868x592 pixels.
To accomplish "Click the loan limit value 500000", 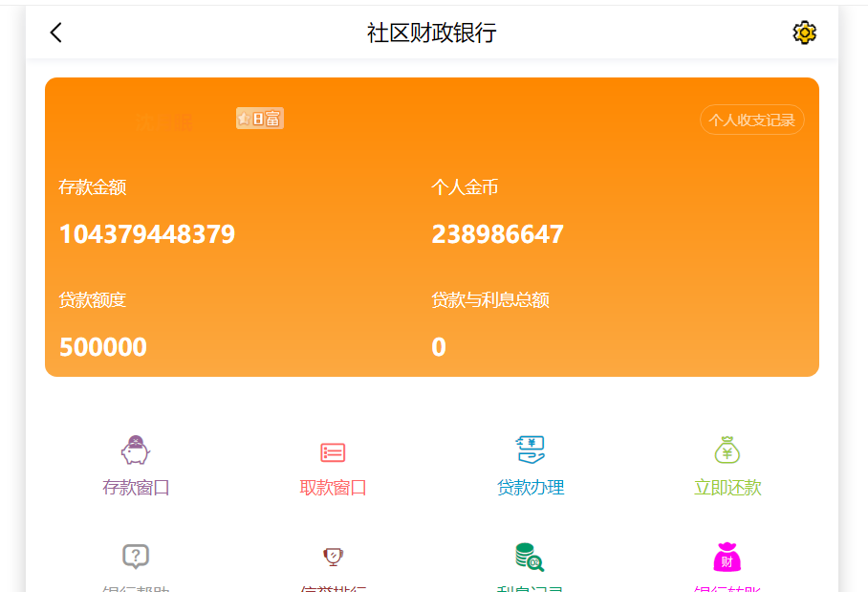I will (x=103, y=347).
